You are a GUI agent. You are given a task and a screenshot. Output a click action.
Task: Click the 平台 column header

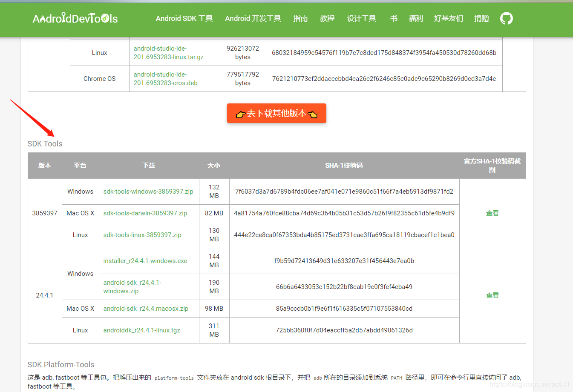click(80, 166)
